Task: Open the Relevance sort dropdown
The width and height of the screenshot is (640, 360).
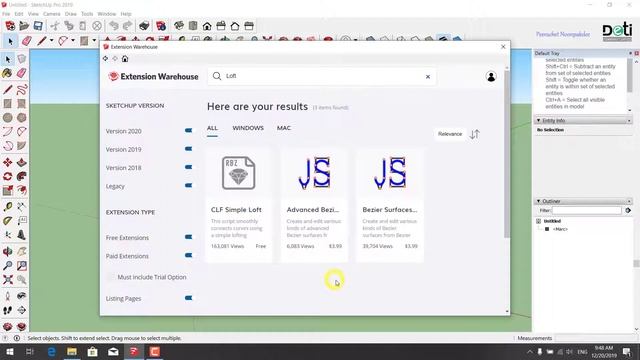Action: point(450,134)
